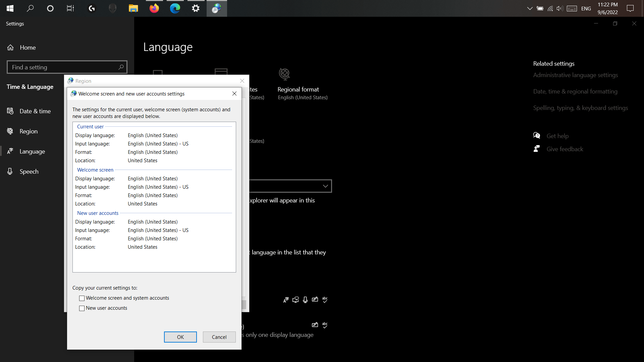644x362 pixels.
Task: Go to Date & time settings
Action: (x=35, y=111)
